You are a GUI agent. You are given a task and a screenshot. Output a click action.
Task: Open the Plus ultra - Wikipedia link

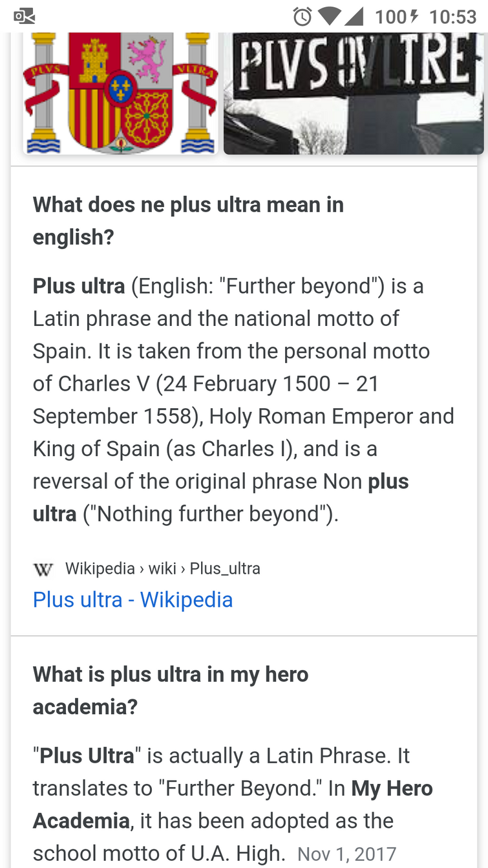(133, 599)
